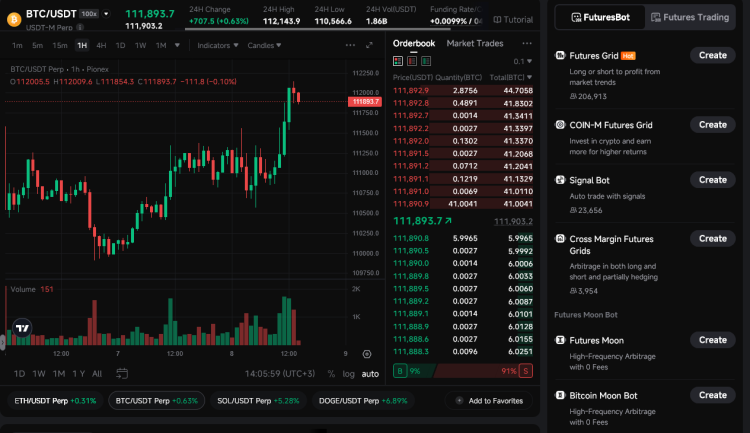Select SOL/USDT Perp favorite
This screenshot has width=750, height=433.
(x=258, y=401)
